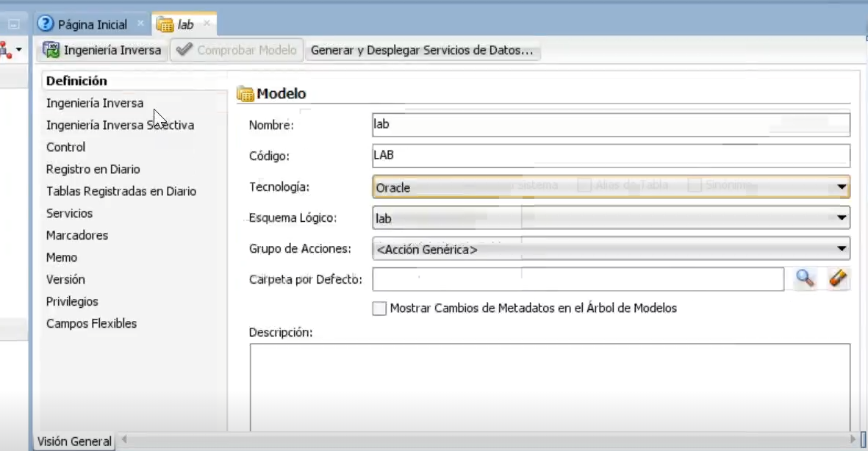Open the Tecnología dropdown
868x451 pixels.
point(841,187)
